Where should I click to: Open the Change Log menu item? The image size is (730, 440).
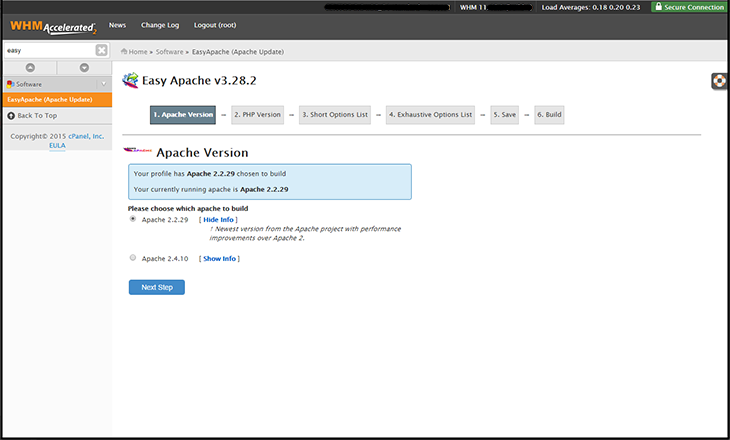[x=160, y=25]
